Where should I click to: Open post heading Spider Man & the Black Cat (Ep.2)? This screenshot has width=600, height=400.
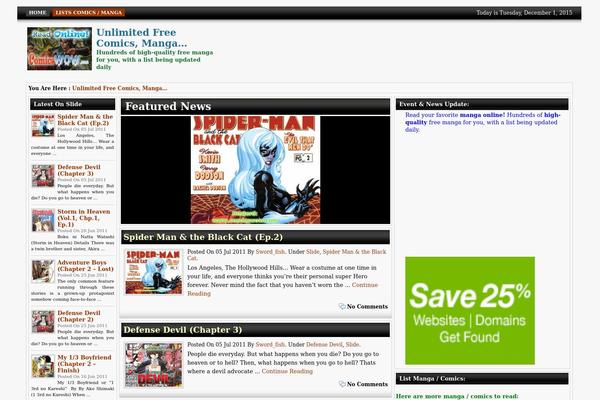pos(203,237)
